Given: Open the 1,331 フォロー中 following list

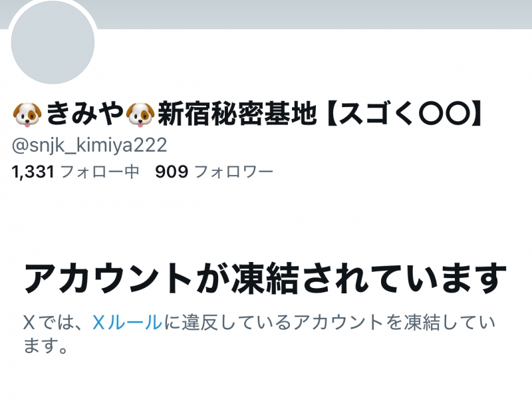Looking at the screenshot, I should coord(75,172).
